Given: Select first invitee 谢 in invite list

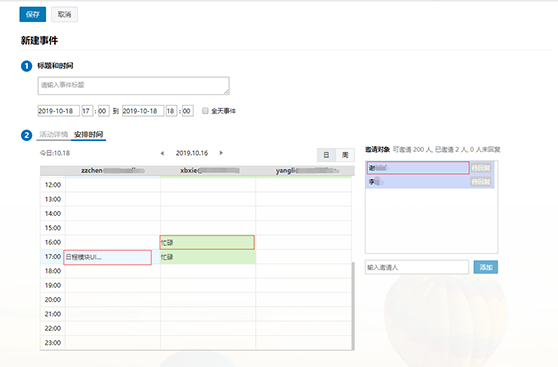Looking at the screenshot, I should pos(418,168).
